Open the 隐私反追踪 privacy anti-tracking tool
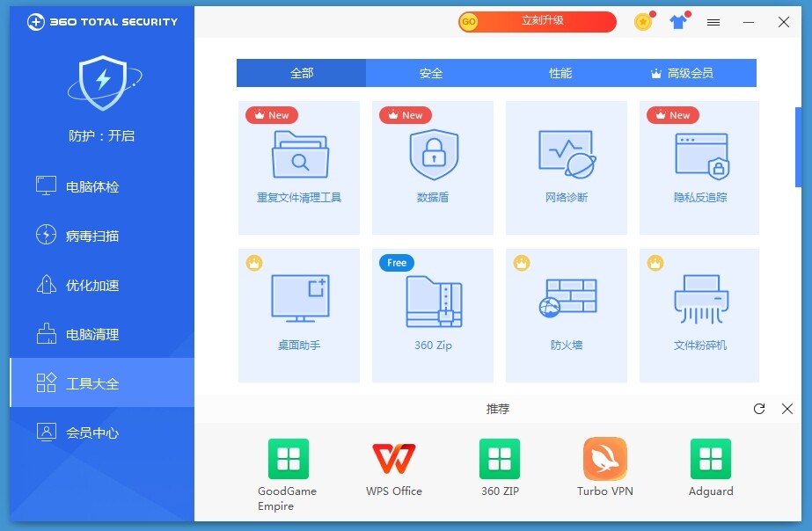Image resolution: width=812 pixels, height=531 pixels. [x=700, y=167]
